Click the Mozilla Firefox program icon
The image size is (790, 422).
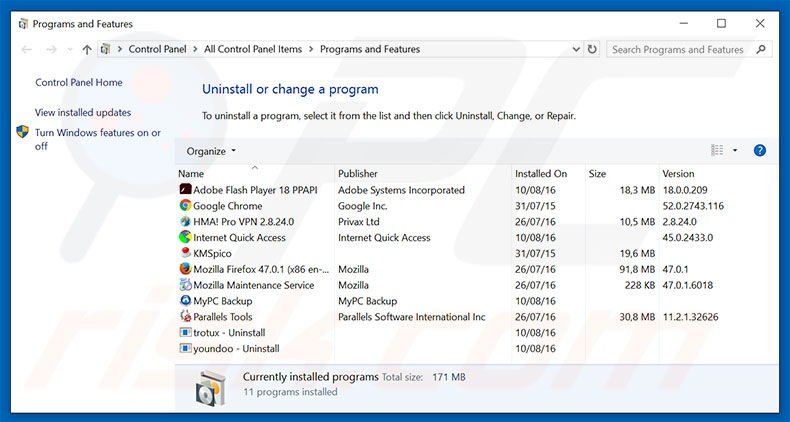point(185,269)
